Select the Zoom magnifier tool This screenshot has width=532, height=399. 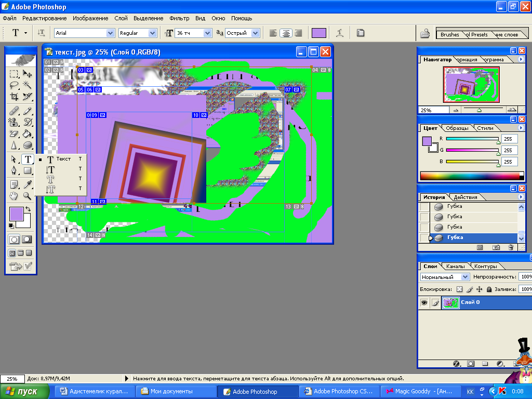pos(28,196)
